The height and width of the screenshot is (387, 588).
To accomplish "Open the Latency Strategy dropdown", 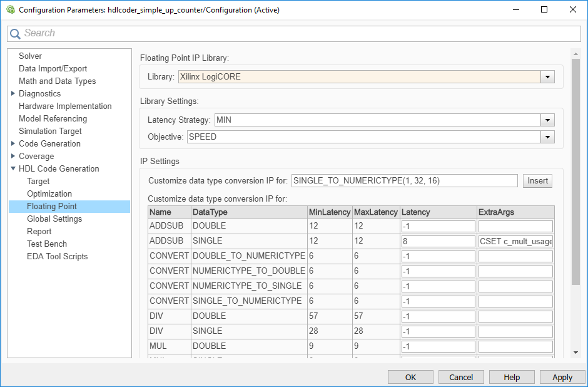I will [x=547, y=120].
